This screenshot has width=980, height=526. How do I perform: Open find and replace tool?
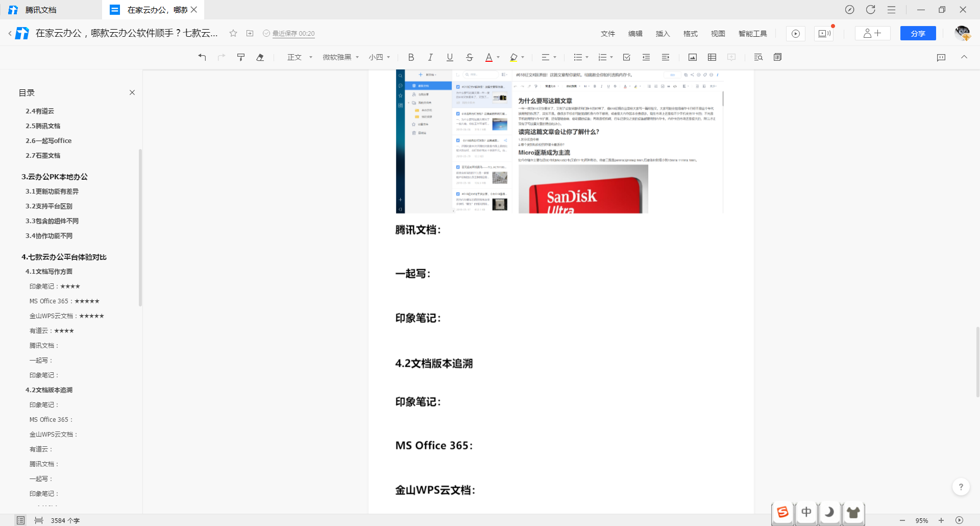758,57
